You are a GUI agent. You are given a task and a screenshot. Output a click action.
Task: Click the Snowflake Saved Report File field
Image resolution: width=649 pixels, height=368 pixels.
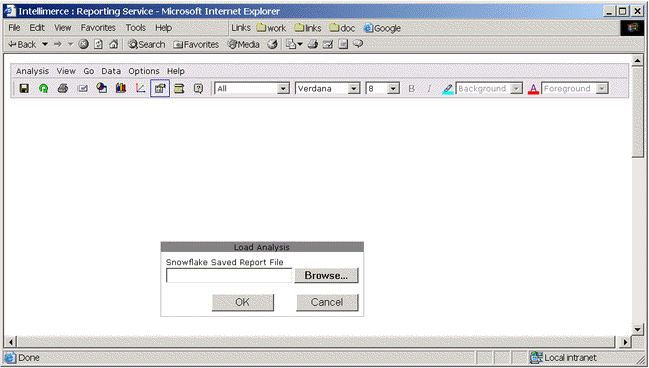pos(229,276)
